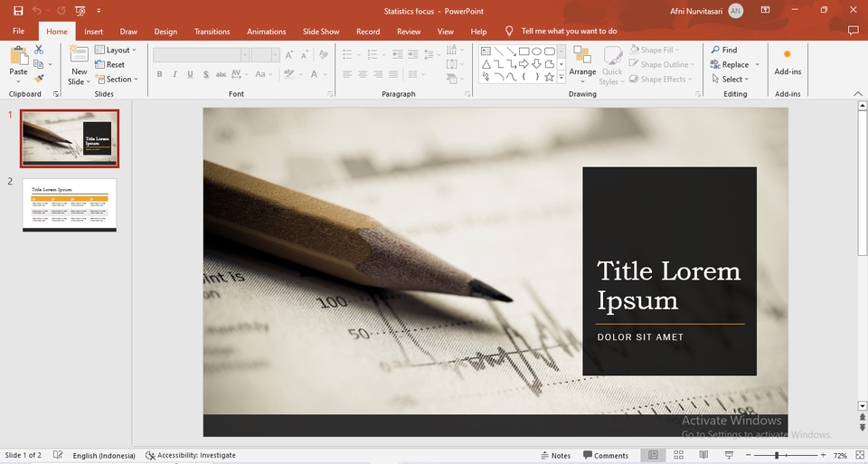Screen dimensions: 868x464
Task: Open the Add-ins pane
Action: coord(788,62)
